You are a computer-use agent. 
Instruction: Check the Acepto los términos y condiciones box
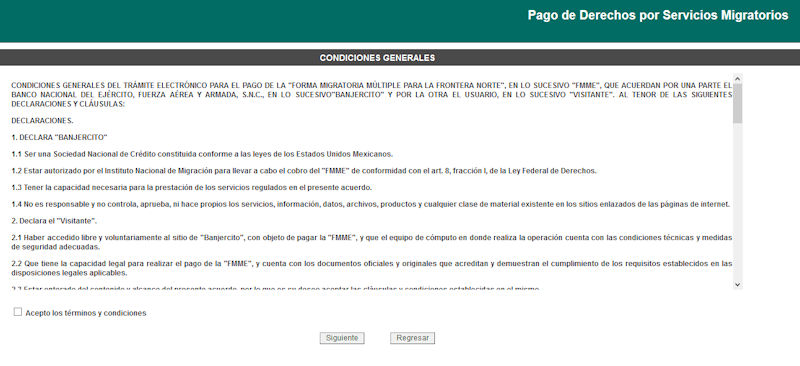coord(18,312)
